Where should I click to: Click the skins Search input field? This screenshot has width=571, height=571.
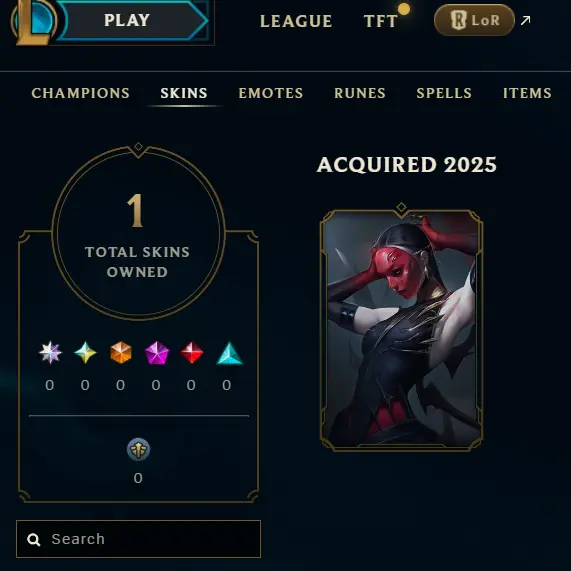point(138,539)
